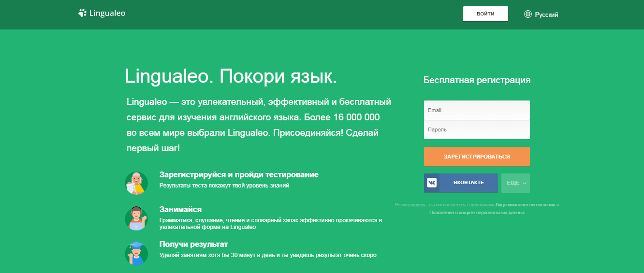Click Результаты теста покажут твой уровень знаний
Screen dimensions: 644x273
point(224,186)
